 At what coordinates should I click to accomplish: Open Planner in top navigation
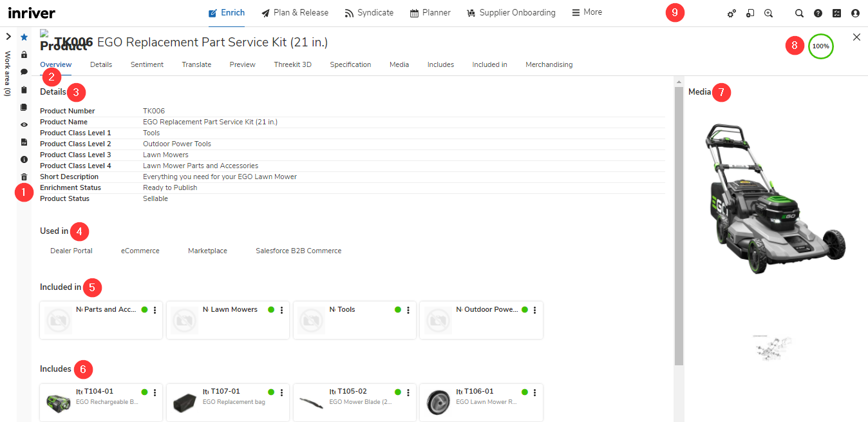pos(430,13)
